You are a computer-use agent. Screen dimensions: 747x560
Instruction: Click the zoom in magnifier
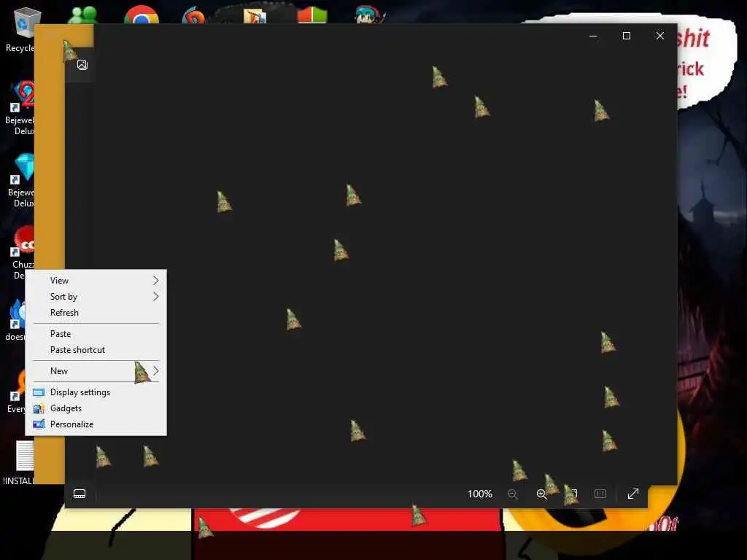[542, 494]
